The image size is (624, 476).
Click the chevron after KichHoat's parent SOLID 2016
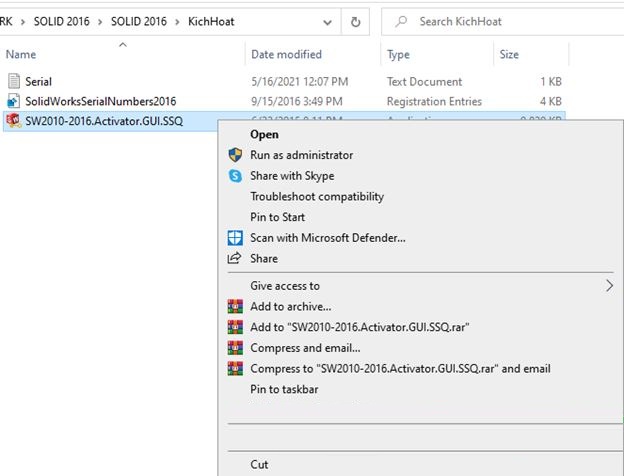(x=177, y=22)
